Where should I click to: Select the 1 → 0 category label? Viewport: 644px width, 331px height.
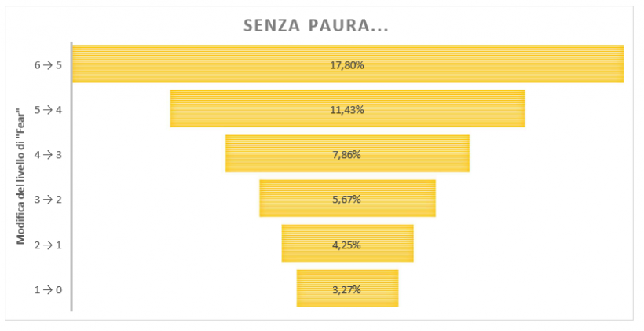point(48,290)
